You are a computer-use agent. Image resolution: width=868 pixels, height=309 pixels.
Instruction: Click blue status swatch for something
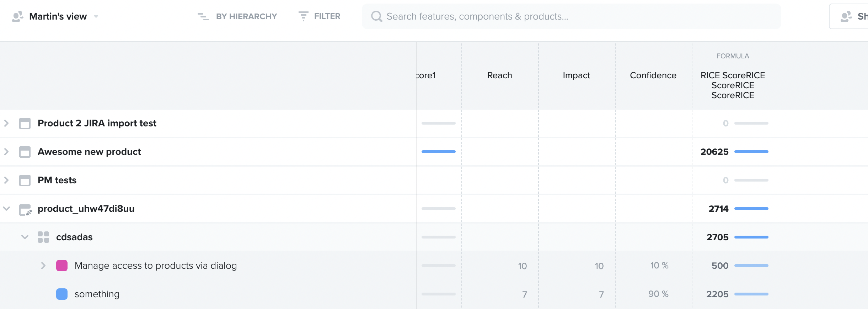[62, 294]
